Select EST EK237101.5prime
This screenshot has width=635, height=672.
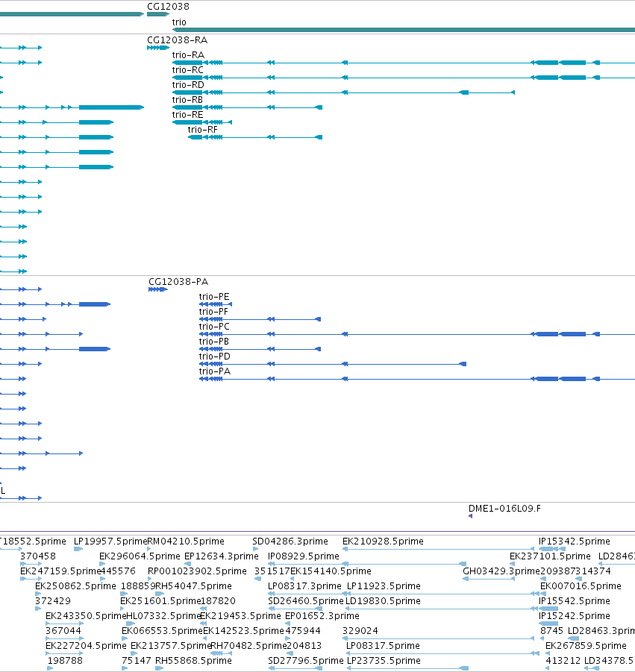(550, 556)
